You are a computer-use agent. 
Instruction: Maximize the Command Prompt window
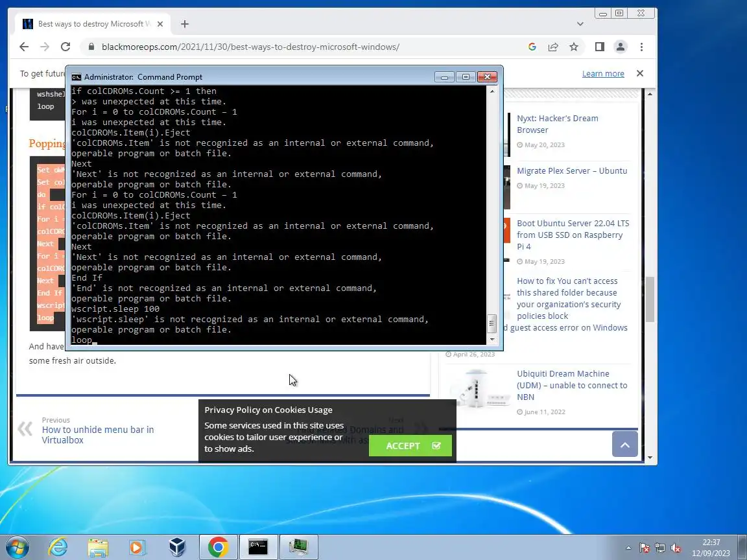pyautogui.click(x=466, y=76)
